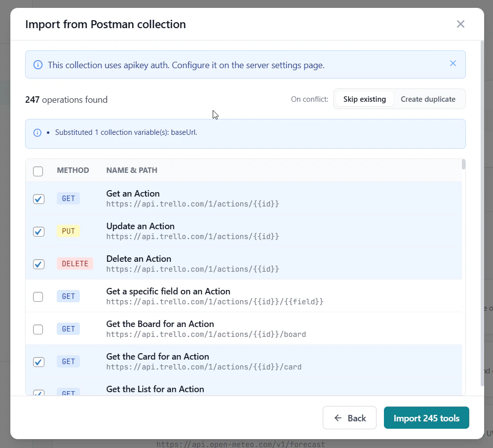Click the Delete an Action row title
Viewport: 493px width, 448px height.
coord(139,259)
